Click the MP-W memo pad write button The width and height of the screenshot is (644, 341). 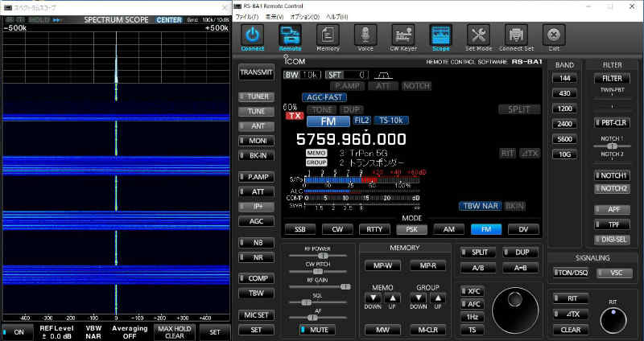pyautogui.click(x=382, y=266)
